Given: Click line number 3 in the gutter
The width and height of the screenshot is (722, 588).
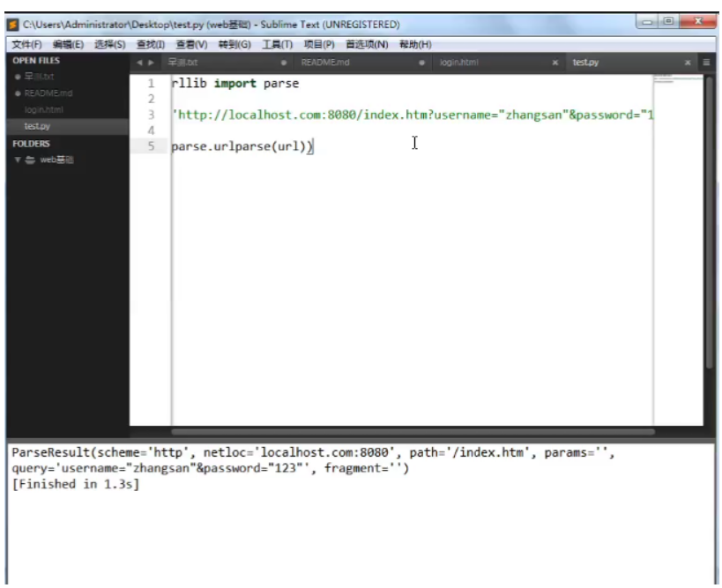Looking at the screenshot, I should [151, 115].
